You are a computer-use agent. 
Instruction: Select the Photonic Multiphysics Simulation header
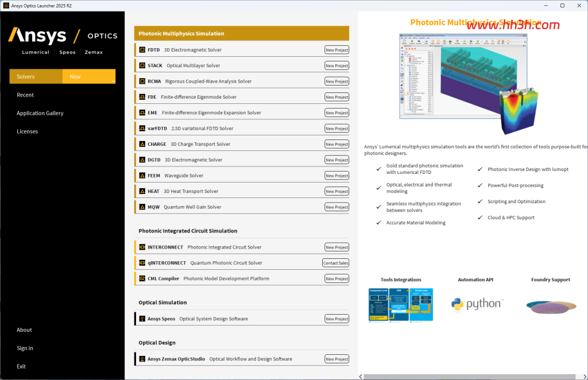tap(242, 33)
